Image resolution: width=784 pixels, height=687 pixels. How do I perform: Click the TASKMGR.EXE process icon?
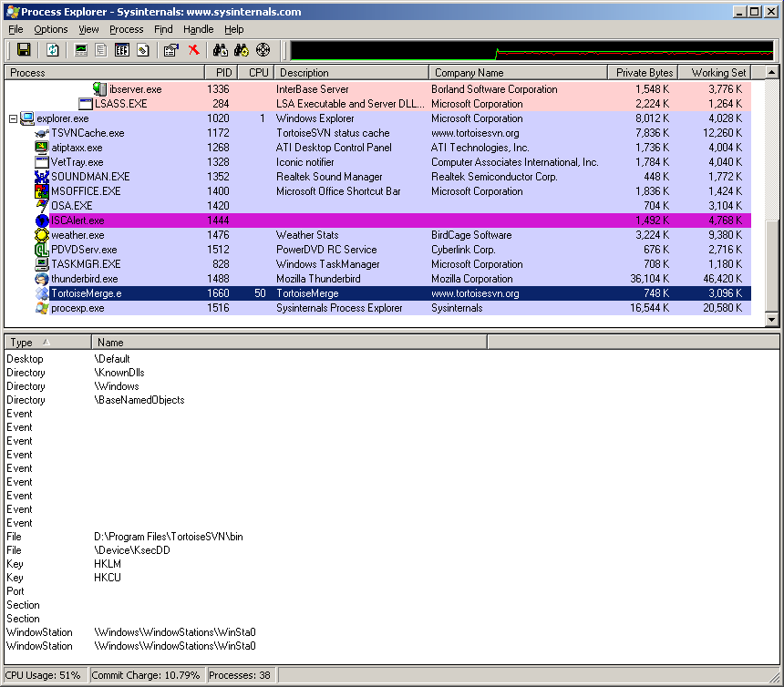42,264
